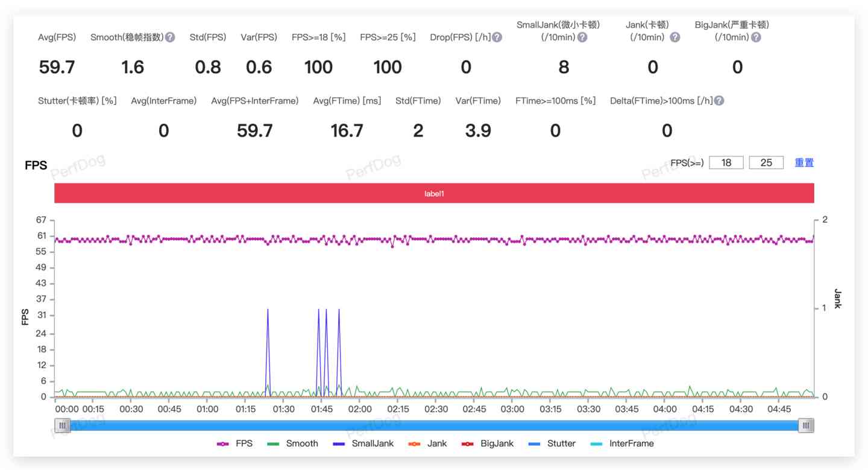Toggle InterFrame legend item
868x470 pixels.
(621, 443)
